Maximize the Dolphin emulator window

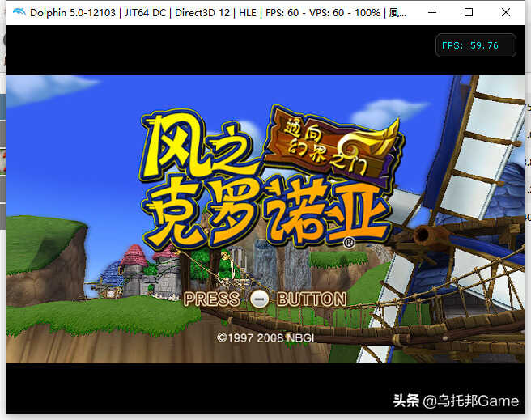(469, 12)
